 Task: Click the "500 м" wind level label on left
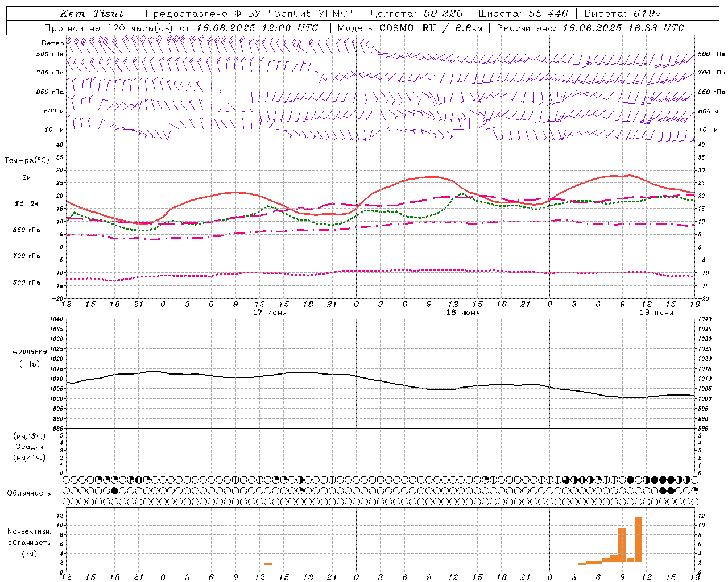tap(54, 111)
